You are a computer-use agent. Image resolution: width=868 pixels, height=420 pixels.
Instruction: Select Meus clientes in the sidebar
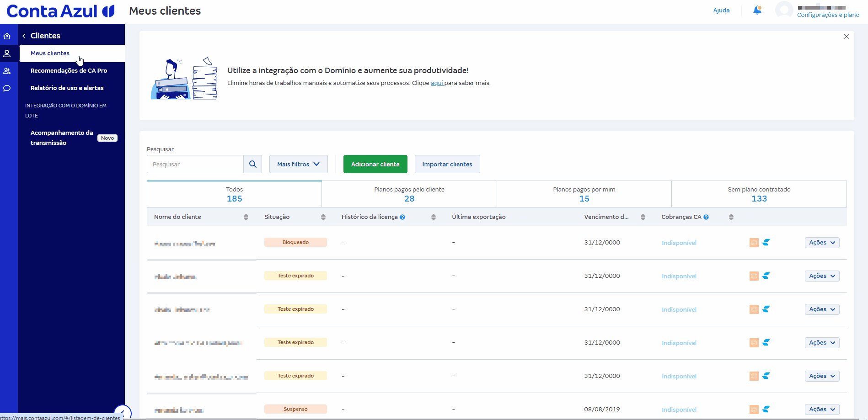coord(72,53)
